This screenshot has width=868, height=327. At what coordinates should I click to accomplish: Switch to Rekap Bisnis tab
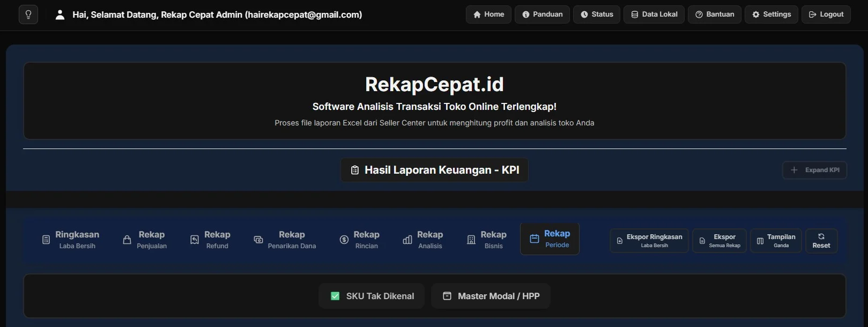coord(487,240)
